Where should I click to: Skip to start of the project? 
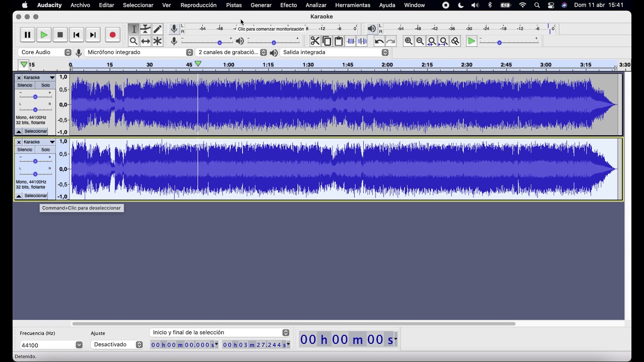[x=76, y=35]
